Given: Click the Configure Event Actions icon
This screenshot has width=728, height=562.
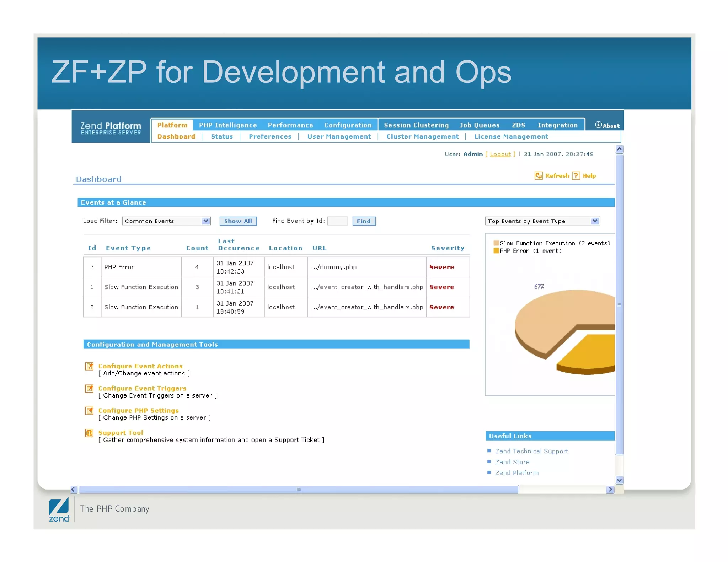Looking at the screenshot, I should tap(89, 366).
